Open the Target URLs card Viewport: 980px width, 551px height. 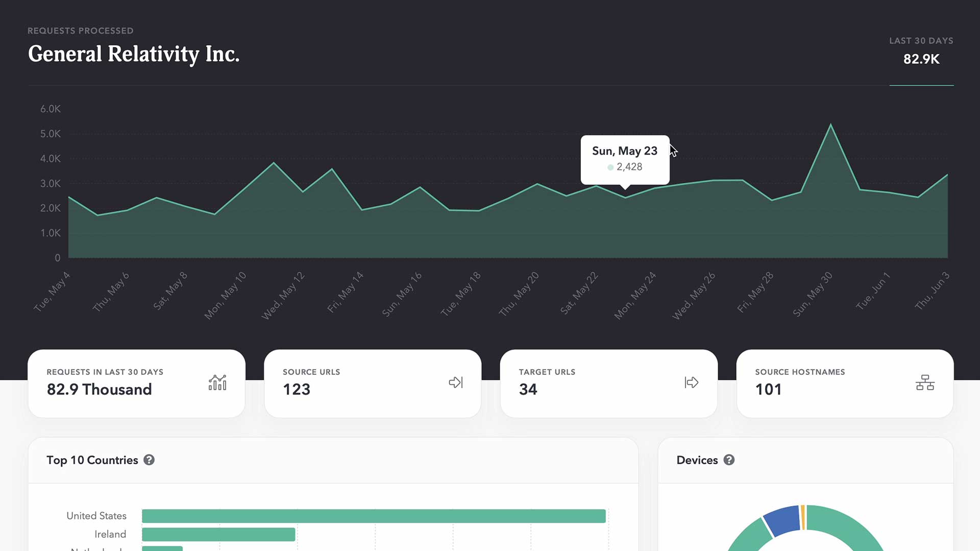point(608,383)
